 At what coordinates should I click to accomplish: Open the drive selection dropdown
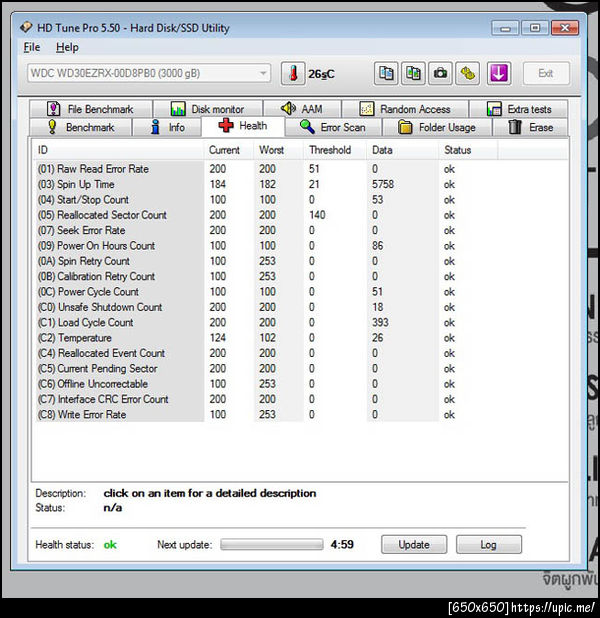149,73
